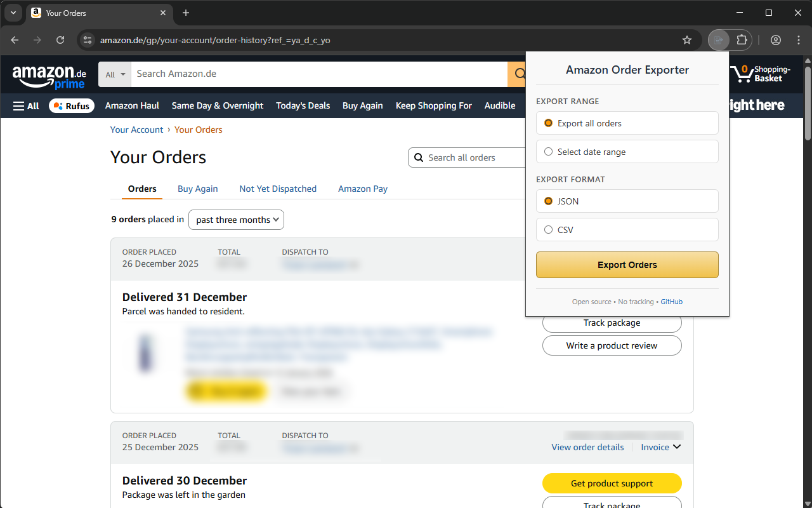This screenshot has width=812, height=508.
Task: Close the Your Orders tab
Action: (163, 13)
